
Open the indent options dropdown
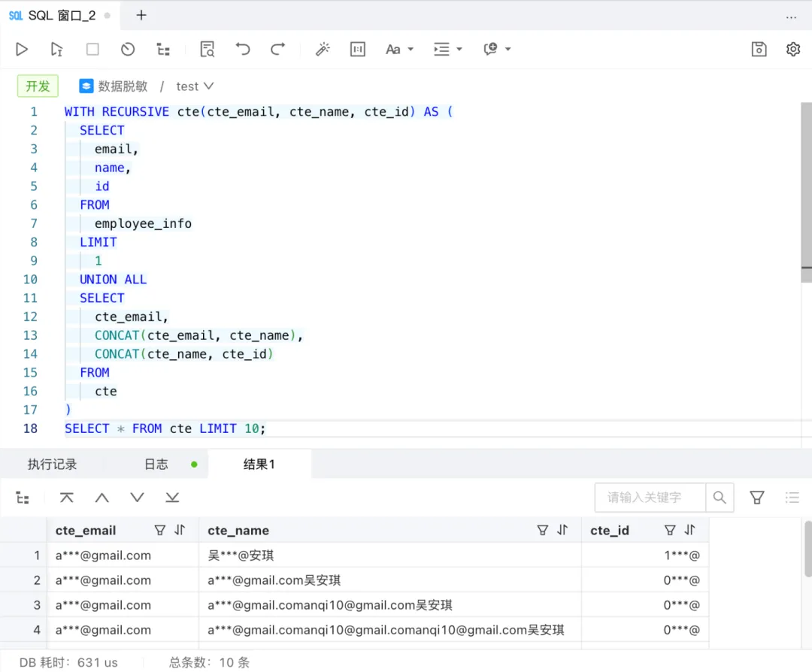pyautogui.click(x=448, y=49)
